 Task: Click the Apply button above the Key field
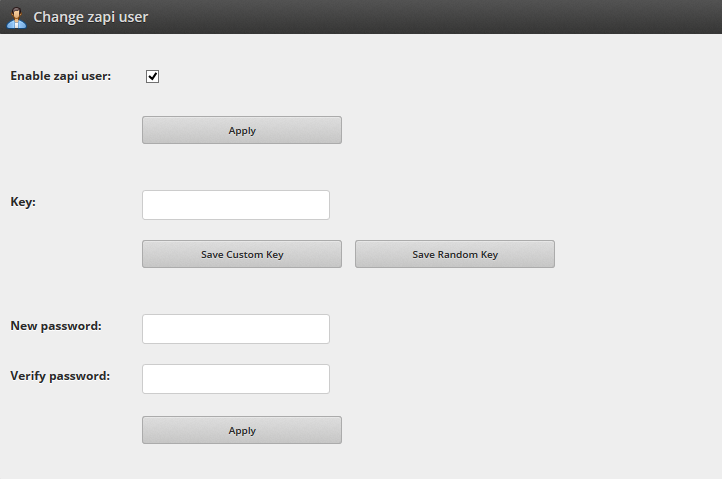pos(242,130)
